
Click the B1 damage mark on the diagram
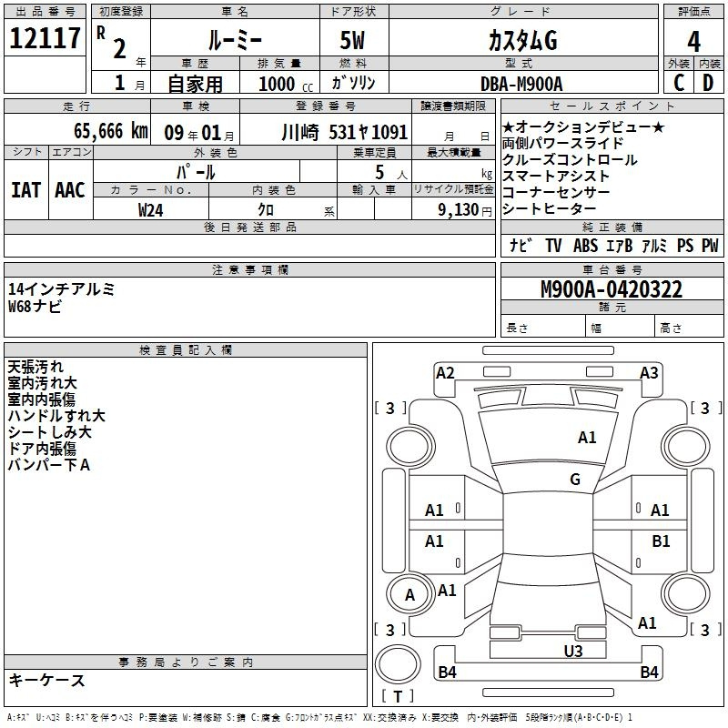click(661, 541)
